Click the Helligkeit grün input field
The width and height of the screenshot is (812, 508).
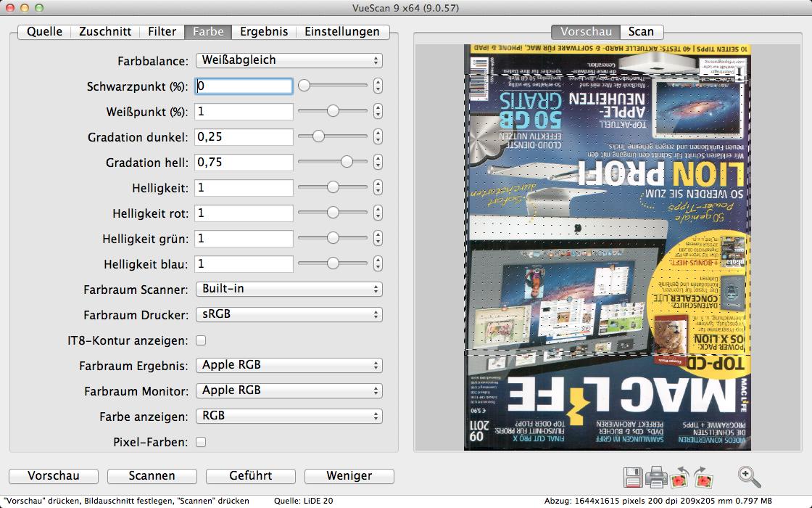point(244,239)
